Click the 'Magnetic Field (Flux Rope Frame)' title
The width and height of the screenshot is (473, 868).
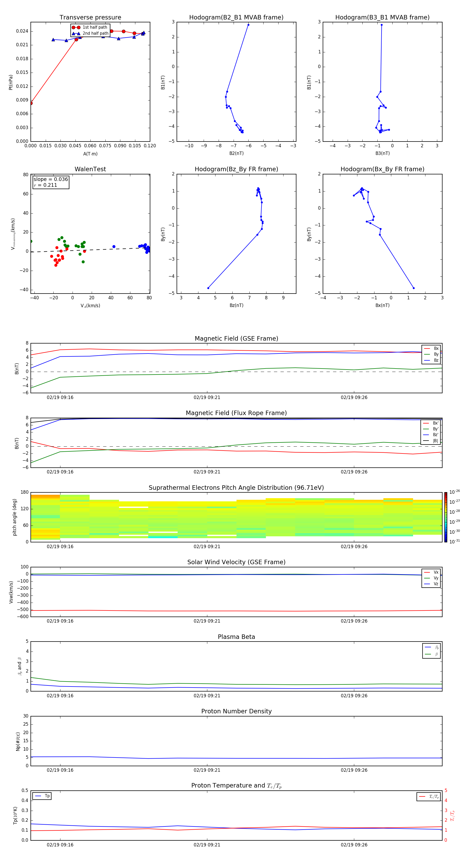click(236, 413)
